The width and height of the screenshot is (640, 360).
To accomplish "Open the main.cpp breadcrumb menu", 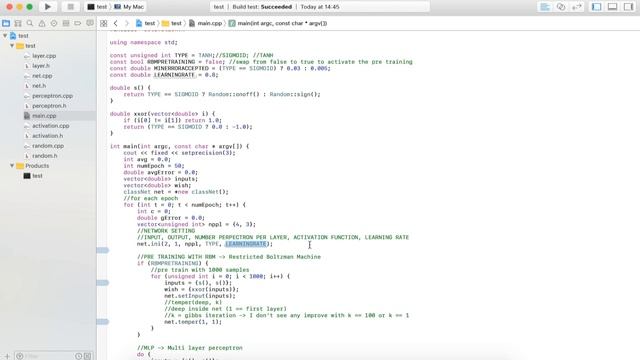I will pyautogui.click(x=206, y=23).
